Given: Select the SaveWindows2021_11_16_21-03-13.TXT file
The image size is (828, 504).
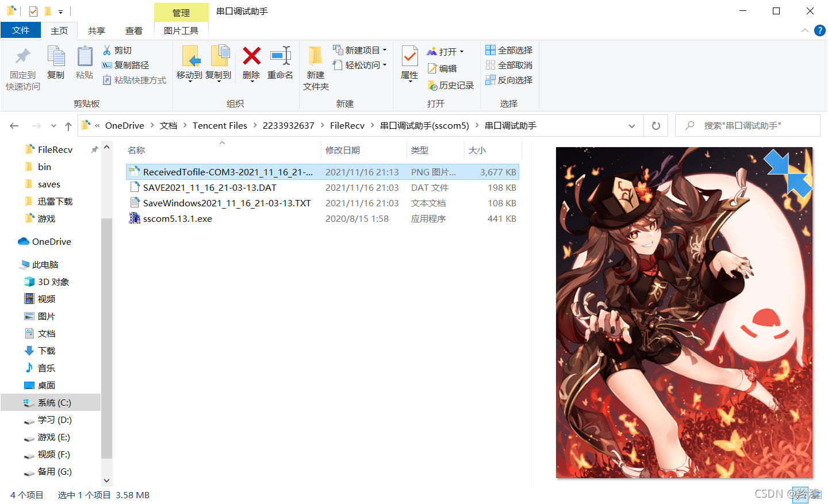Looking at the screenshot, I should (323, 203).
